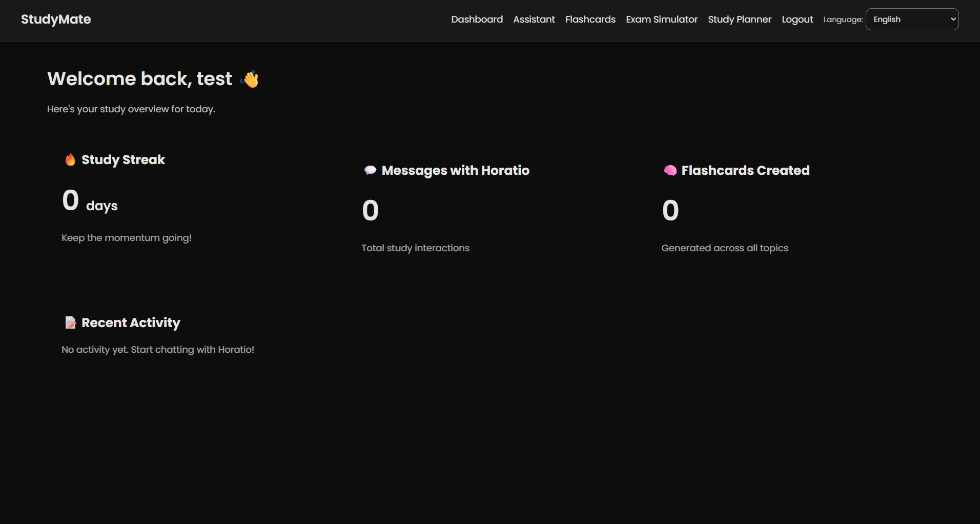This screenshot has width=980, height=524.
Task: Click the zero days streak value
Action: (71, 200)
